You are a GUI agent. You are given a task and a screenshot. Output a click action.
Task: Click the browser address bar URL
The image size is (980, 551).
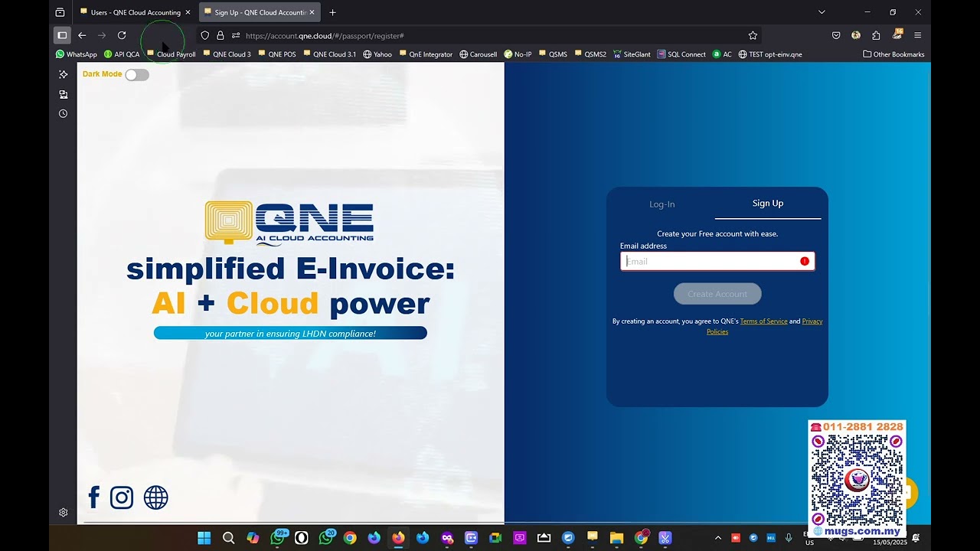coord(325,35)
